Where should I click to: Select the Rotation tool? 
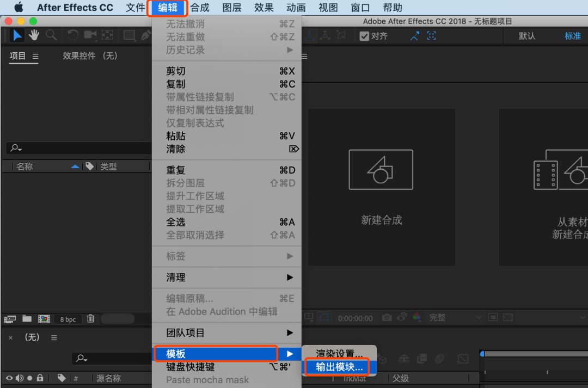pos(73,35)
